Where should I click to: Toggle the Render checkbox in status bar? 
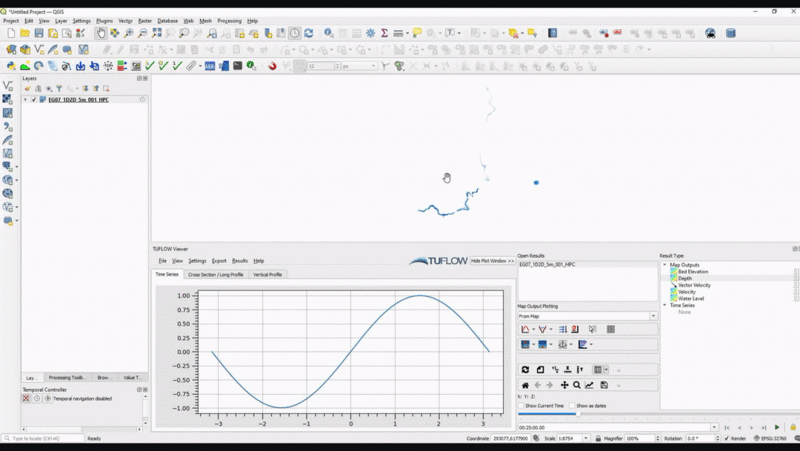pos(727,438)
